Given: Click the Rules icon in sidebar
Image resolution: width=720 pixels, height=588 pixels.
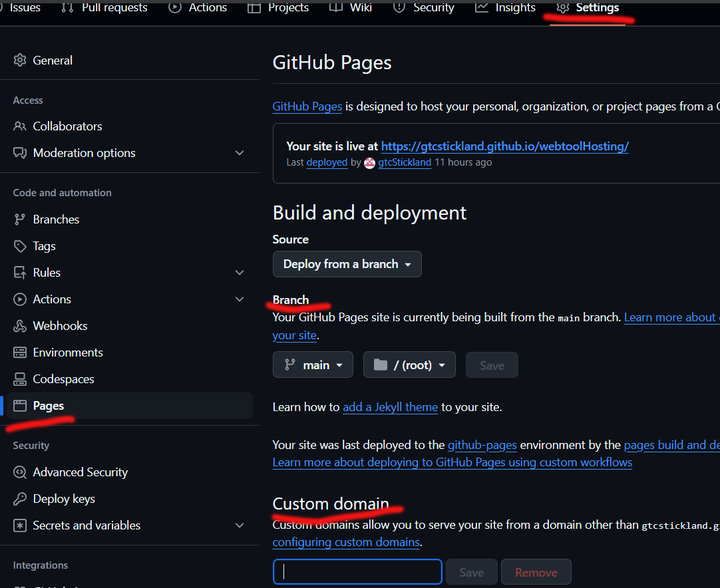Looking at the screenshot, I should tap(20, 273).
